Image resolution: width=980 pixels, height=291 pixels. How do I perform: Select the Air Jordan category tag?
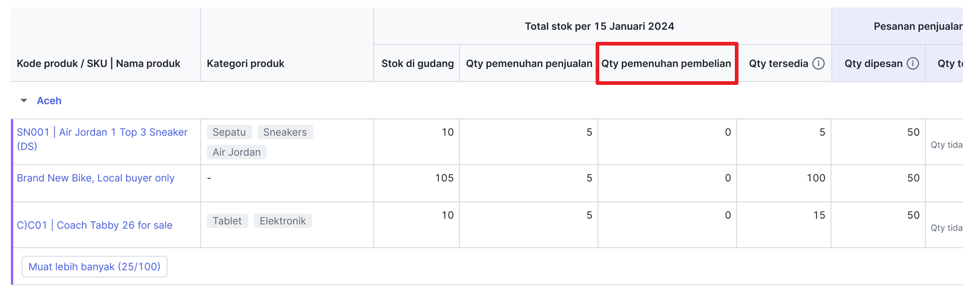point(237,152)
